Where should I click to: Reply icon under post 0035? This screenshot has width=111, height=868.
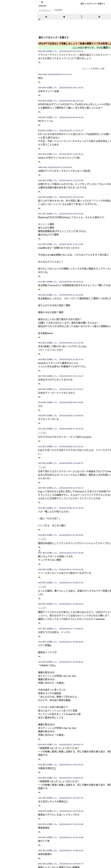click(x=39, y=773)
